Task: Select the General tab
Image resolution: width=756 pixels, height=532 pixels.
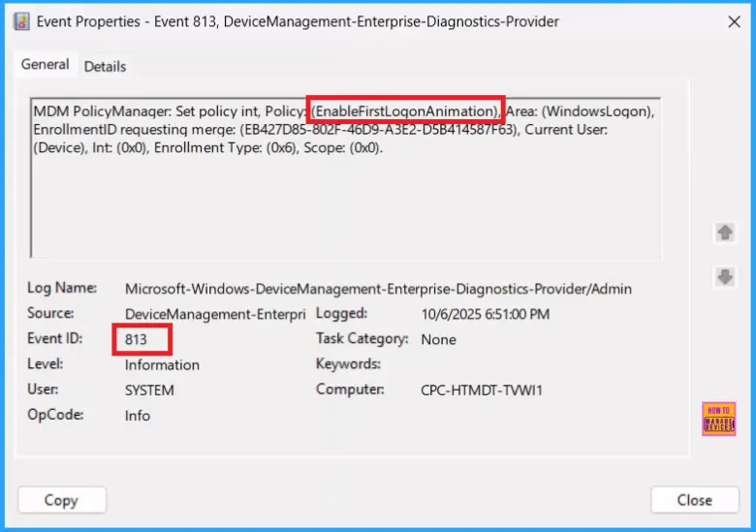Action: (x=46, y=65)
